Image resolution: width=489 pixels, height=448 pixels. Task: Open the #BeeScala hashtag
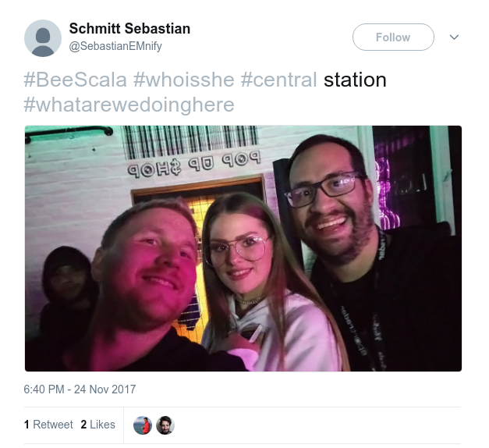(76, 80)
